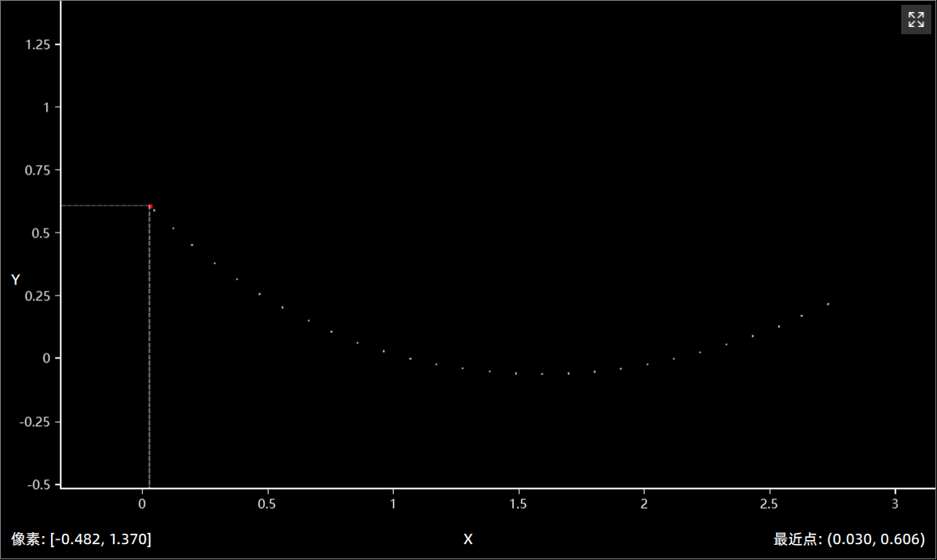
Task: Click the 1 tick on the Y axis
Action: [46, 108]
